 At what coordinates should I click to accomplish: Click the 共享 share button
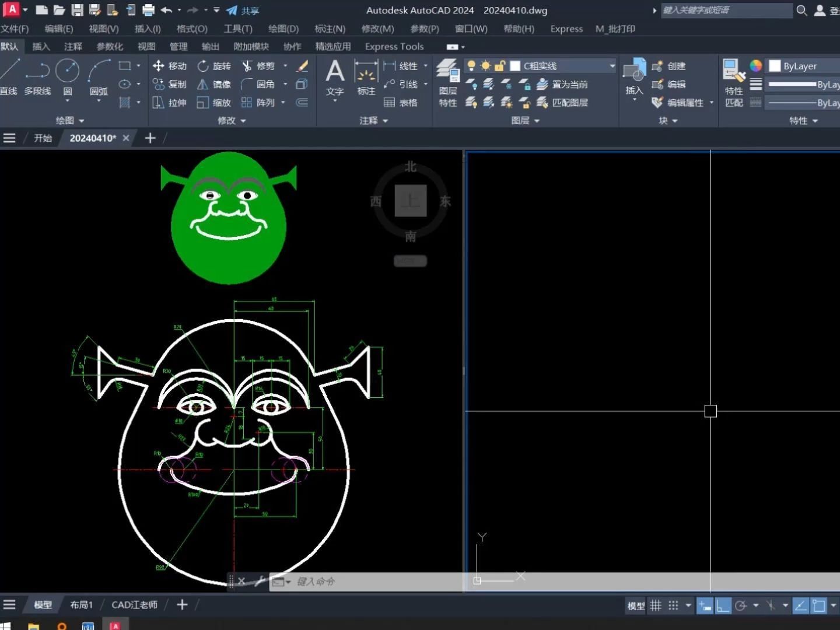pos(243,10)
